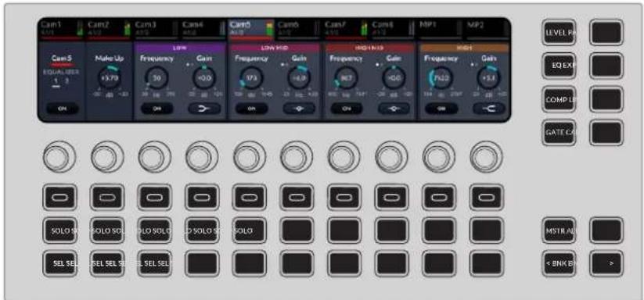Select the Cam1 channel tab

[62, 29]
